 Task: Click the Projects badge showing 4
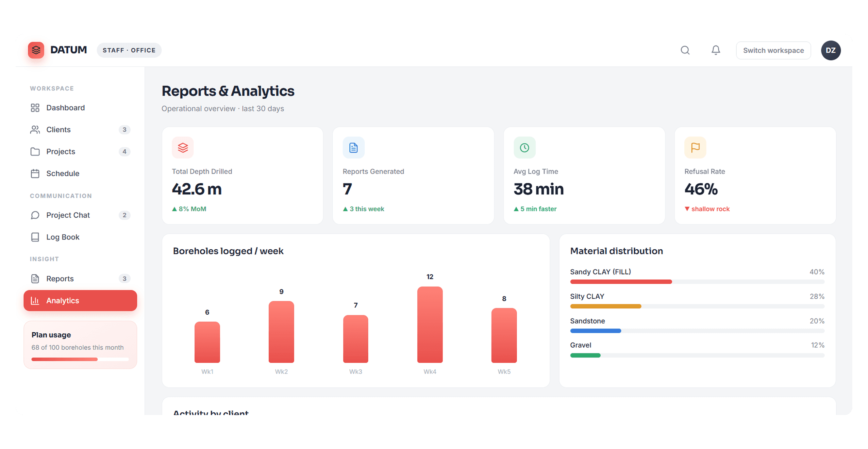[x=124, y=152]
